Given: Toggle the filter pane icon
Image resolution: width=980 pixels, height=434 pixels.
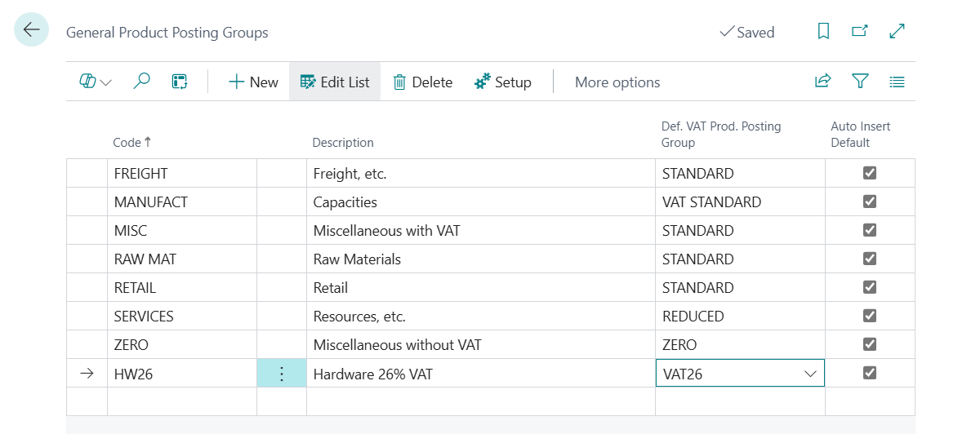Looking at the screenshot, I should (860, 82).
